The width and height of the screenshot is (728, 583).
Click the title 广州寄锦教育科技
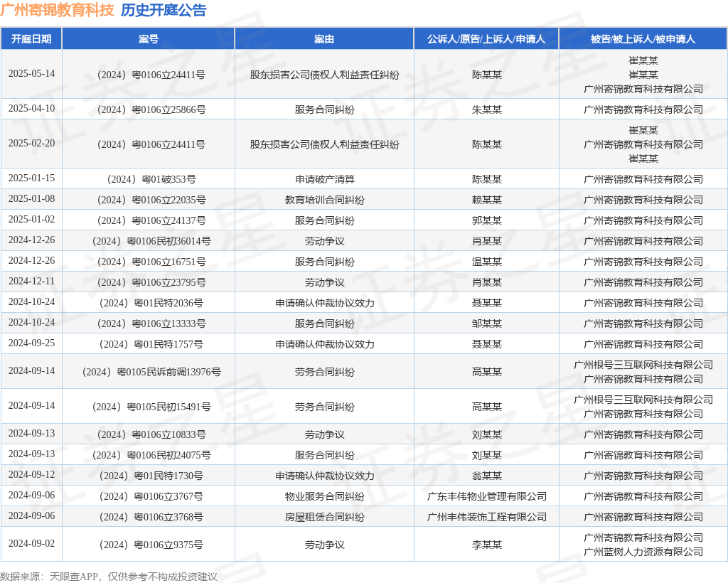(57, 10)
